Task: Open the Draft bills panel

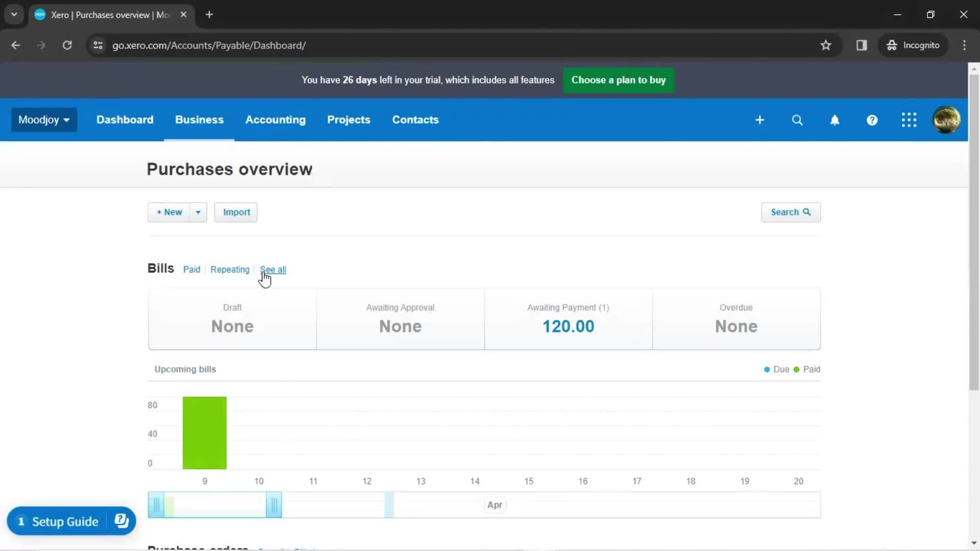Action: pyautogui.click(x=232, y=319)
